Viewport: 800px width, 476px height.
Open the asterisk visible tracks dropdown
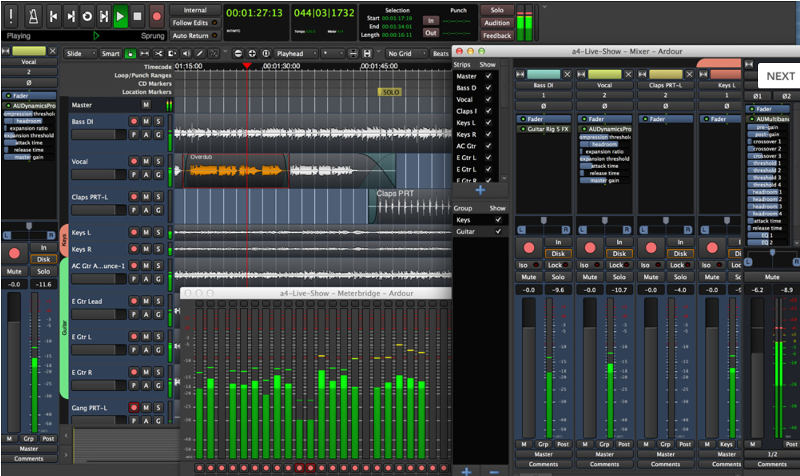click(x=333, y=54)
